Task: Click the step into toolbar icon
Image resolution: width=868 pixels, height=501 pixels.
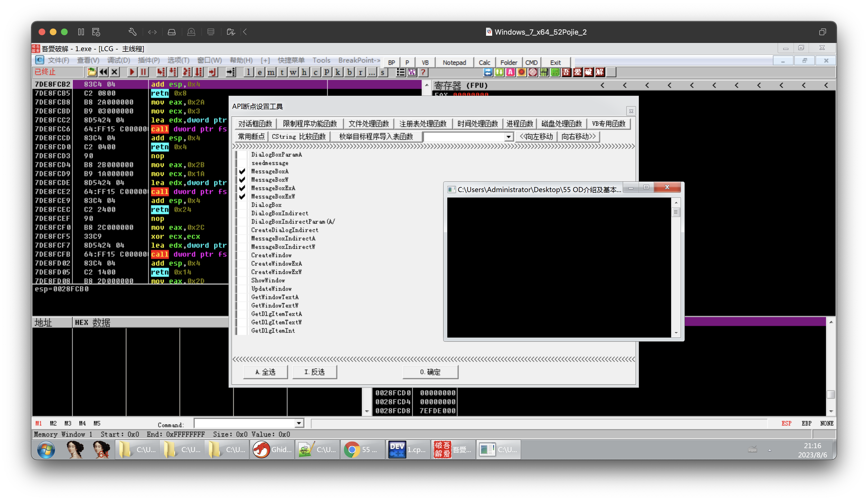Action: (x=161, y=72)
